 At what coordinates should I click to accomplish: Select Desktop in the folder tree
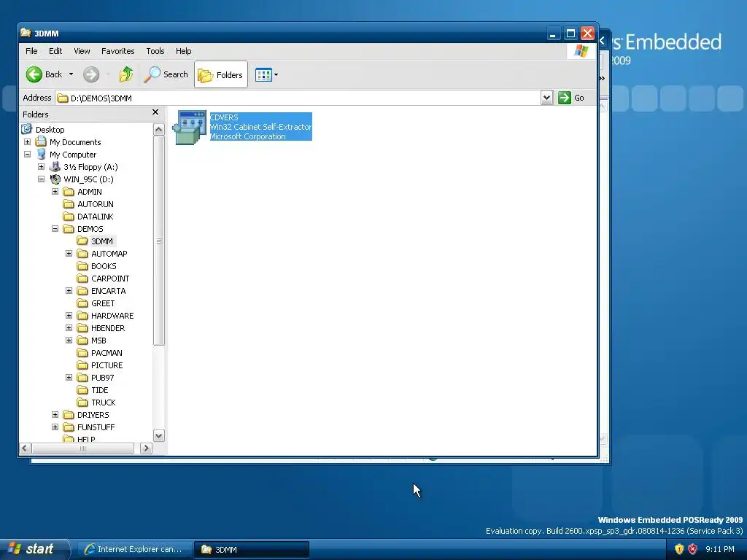click(50, 130)
